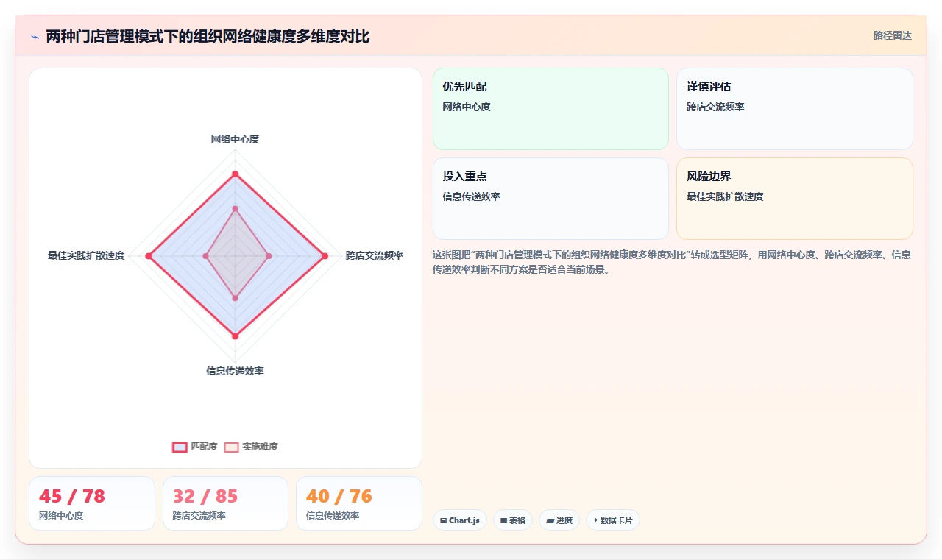Image resolution: width=942 pixels, height=560 pixels.
Task: Click 网络中心度 text in 优先匹配 card
Action: click(x=467, y=107)
